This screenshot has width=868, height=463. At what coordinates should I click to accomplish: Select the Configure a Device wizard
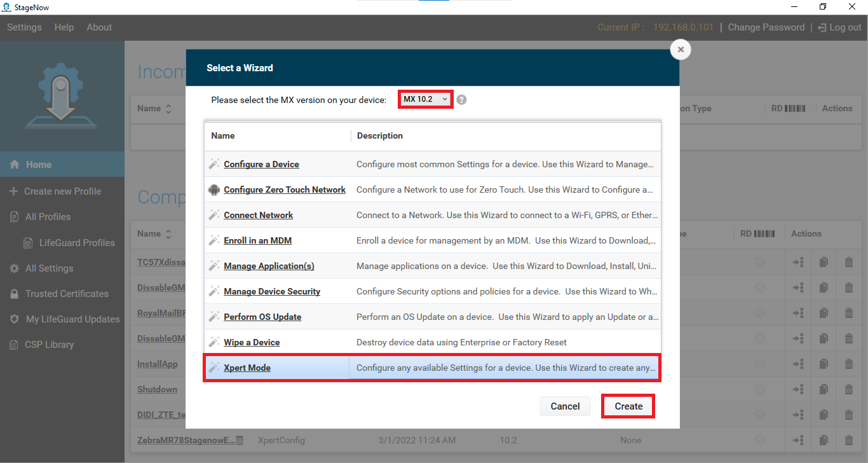(x=261, y=164)
